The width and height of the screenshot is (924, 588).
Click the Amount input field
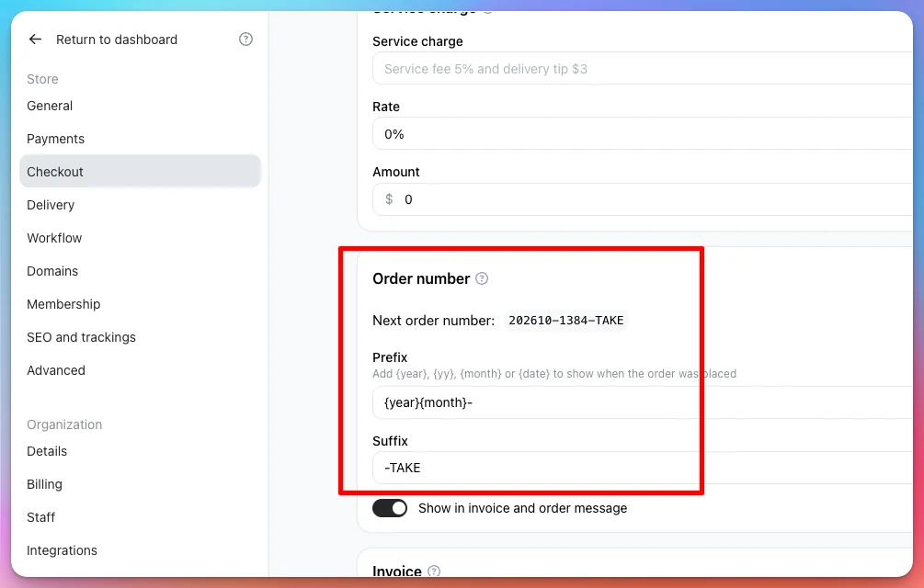[x=643, y=199]
